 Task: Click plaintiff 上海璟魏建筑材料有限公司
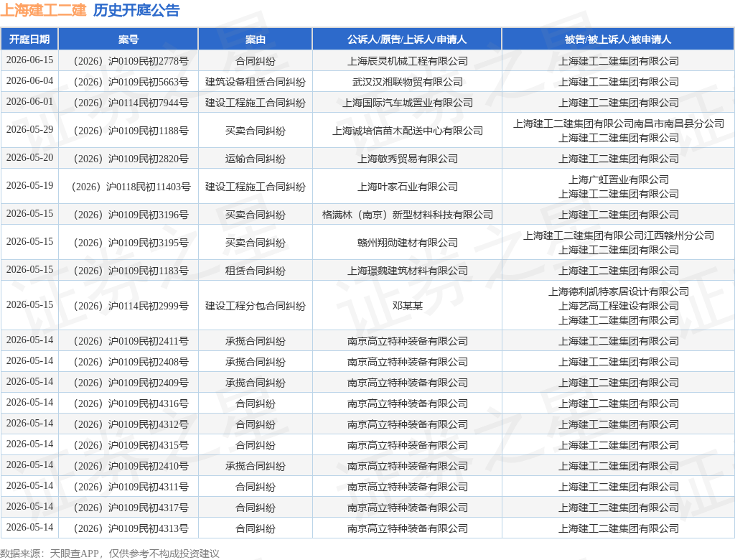pyautogui.click(x=408, y=271)
